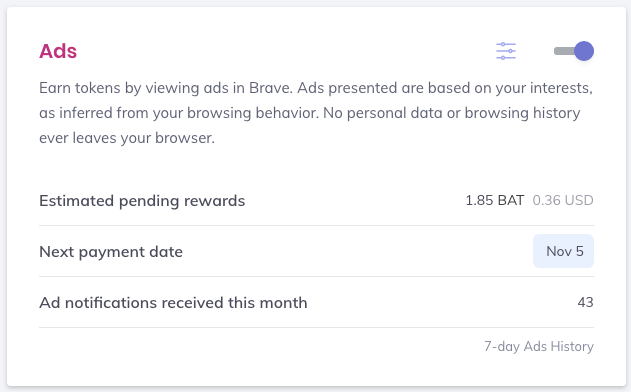Click the text 'ever leaves your browser'
The height and width of the screenshot is (392, 631).
(127, 138)
